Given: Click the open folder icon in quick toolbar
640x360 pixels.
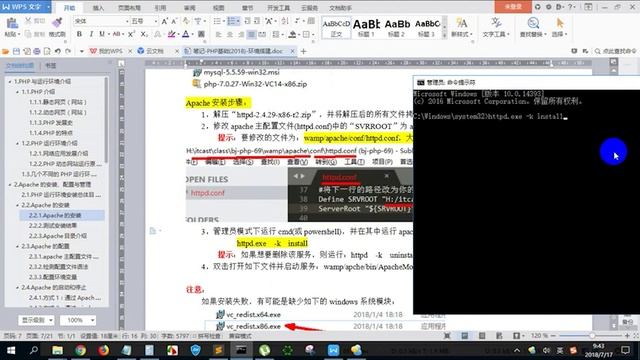Looking at the screenshot, I should (5, 51).
